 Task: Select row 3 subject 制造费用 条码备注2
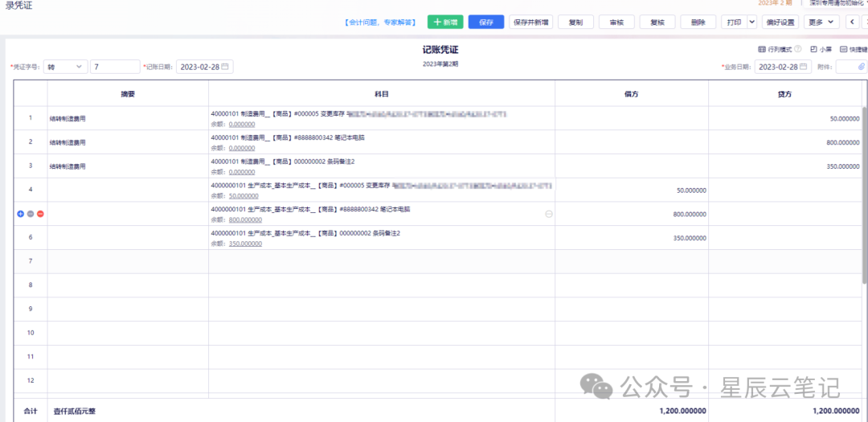click(x=282, y=162)
